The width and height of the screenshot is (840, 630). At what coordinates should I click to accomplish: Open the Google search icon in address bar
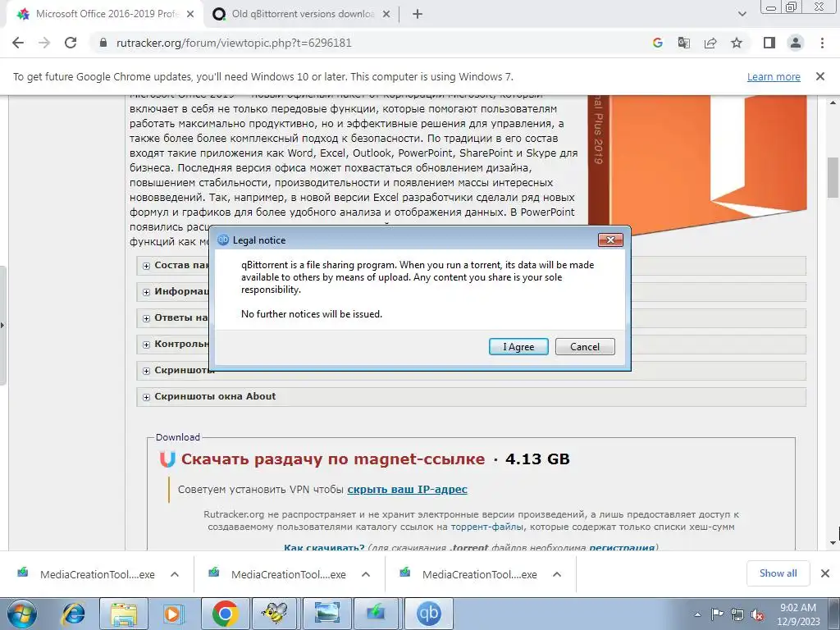[658, 43]
